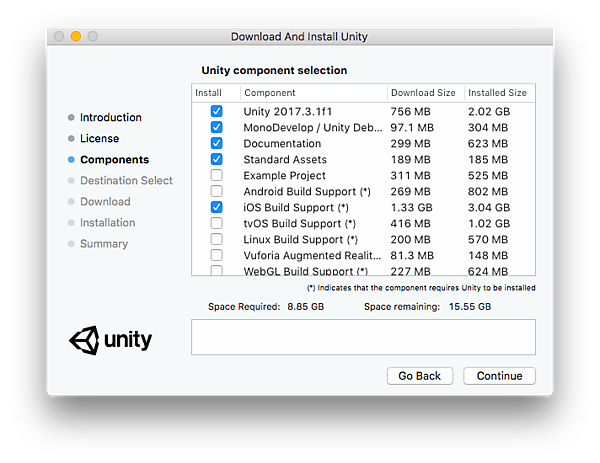The image size is (600, 463).
Task: Check Vuforia Augmented Reality checkbox
Action: point(216,255)
